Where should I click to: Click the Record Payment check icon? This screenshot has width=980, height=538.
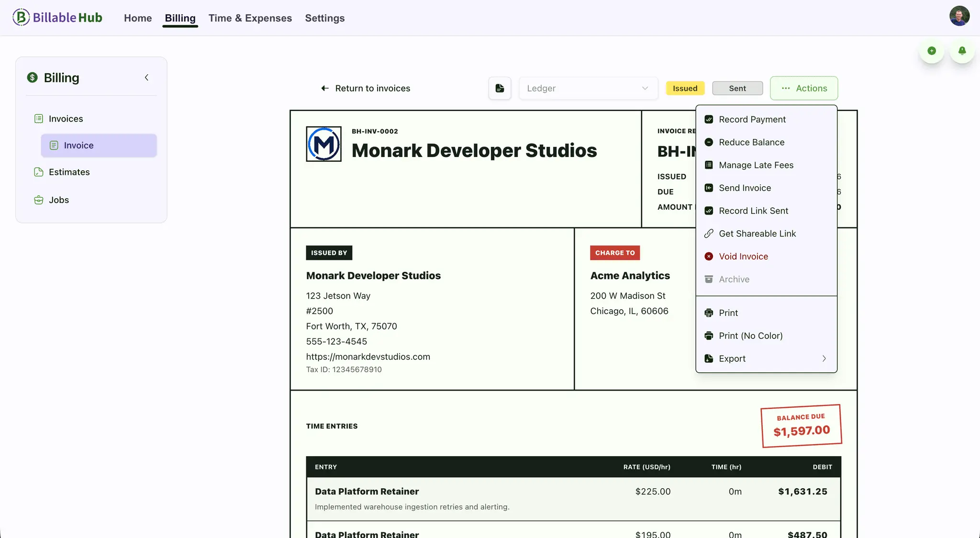point(709,120)
